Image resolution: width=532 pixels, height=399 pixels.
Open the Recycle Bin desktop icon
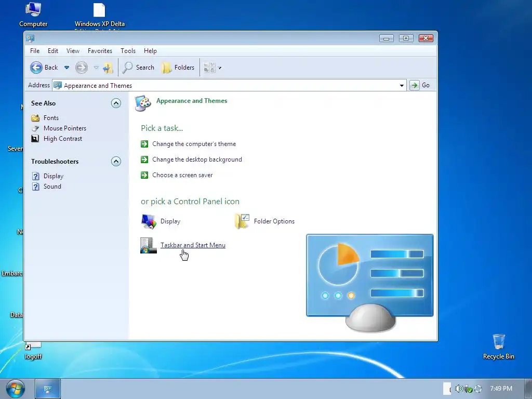[499, 347]
